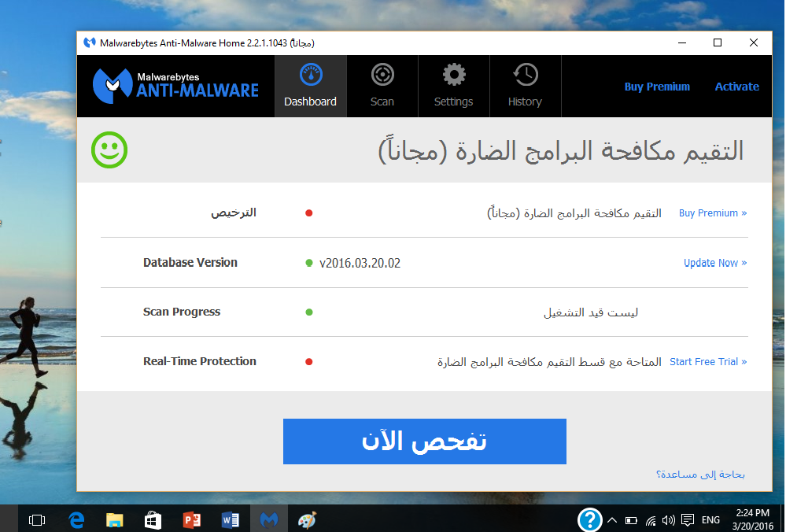Launch PowerPoint from the taskbar
The height and width of the screenshot is (532, 786).
191,520
